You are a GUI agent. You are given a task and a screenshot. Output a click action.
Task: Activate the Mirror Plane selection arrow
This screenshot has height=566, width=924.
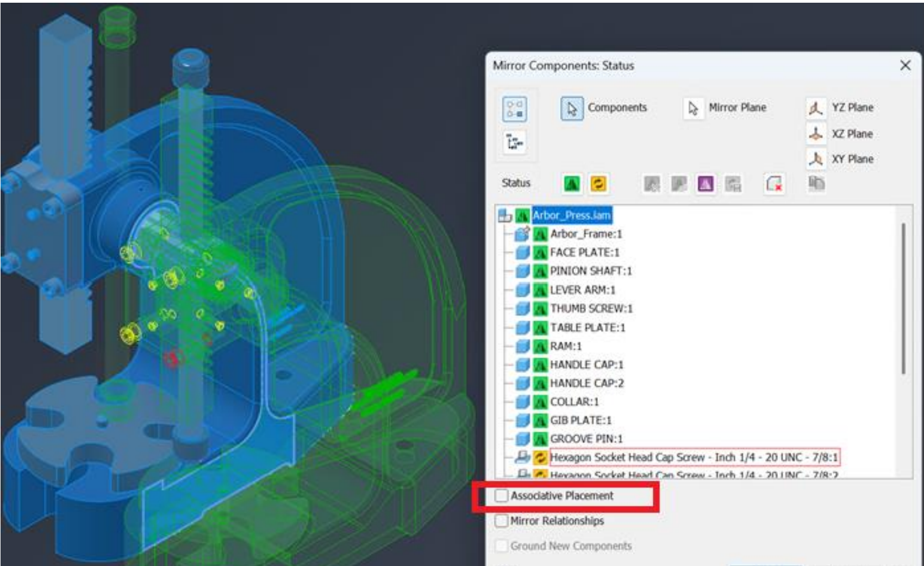(x=693, y=108)
